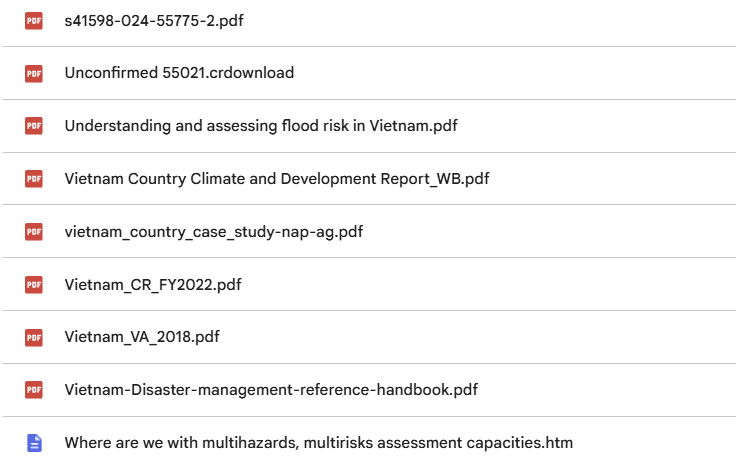Click PDF icon next to Vietnam_CR_FY2022.pdf
The image size is (736, 460).
point(34,285)
